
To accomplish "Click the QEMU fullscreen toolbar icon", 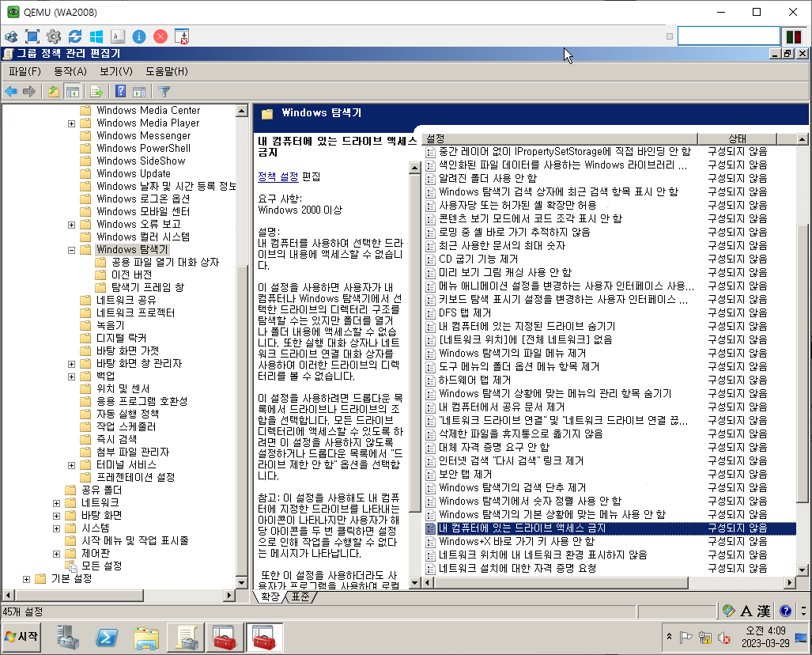I will point(32,36).
